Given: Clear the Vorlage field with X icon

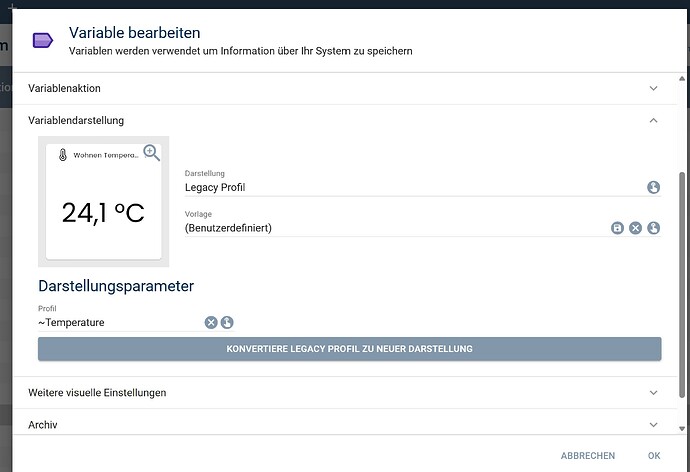Looking at the screenshot, I should coord(635,228).
